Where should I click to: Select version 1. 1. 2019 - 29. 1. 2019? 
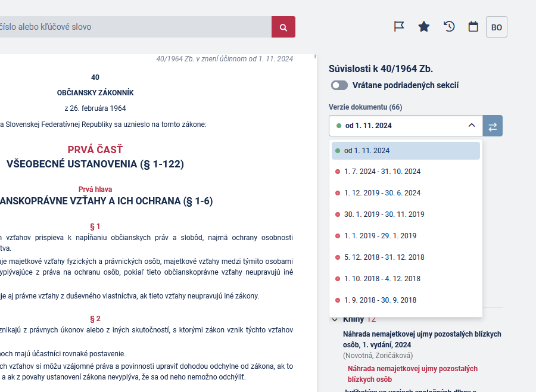[406, 236]
